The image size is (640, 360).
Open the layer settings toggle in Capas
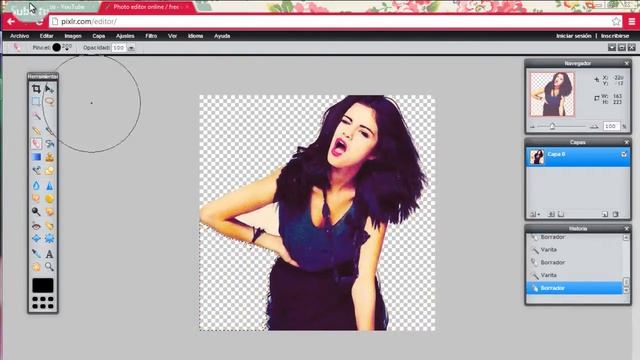535,214
